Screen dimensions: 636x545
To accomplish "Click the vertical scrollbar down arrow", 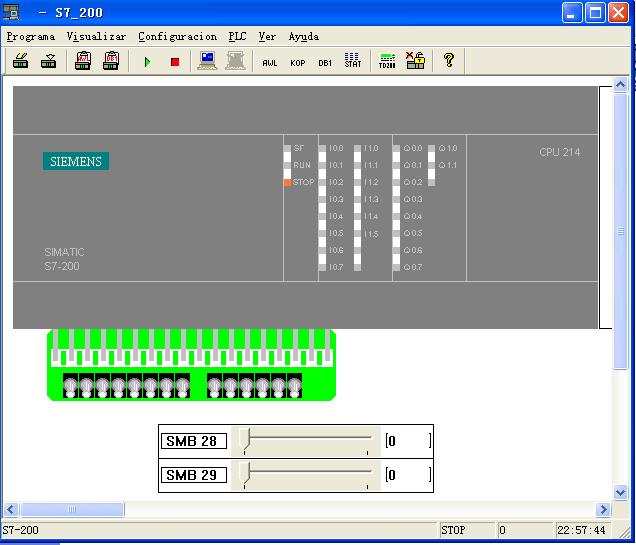I will click(x=620, y=492).
